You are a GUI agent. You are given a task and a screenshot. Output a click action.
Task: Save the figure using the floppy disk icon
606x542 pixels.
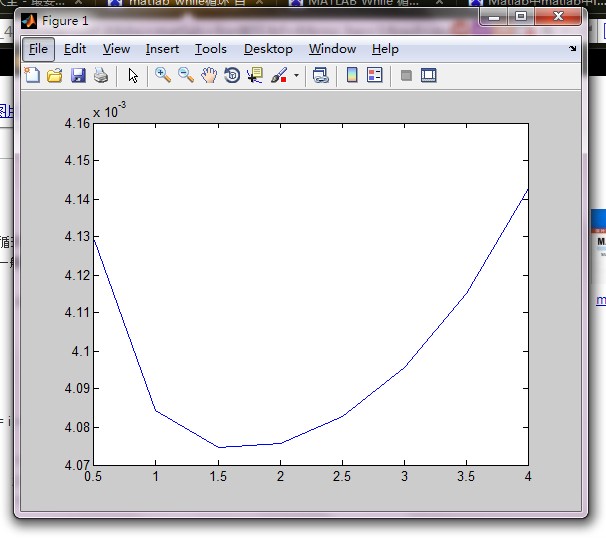[78, 75]
